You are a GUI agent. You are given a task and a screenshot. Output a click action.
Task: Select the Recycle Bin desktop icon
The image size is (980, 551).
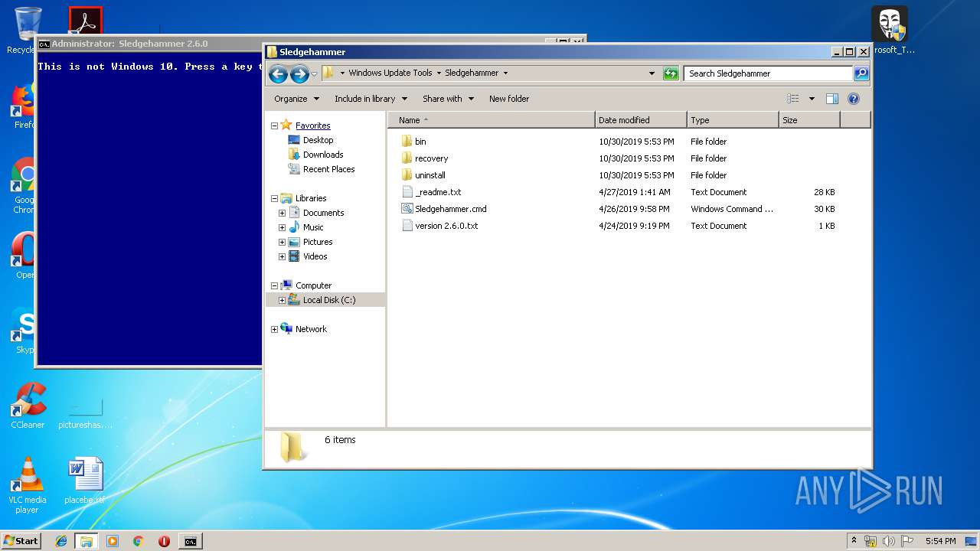28,30
